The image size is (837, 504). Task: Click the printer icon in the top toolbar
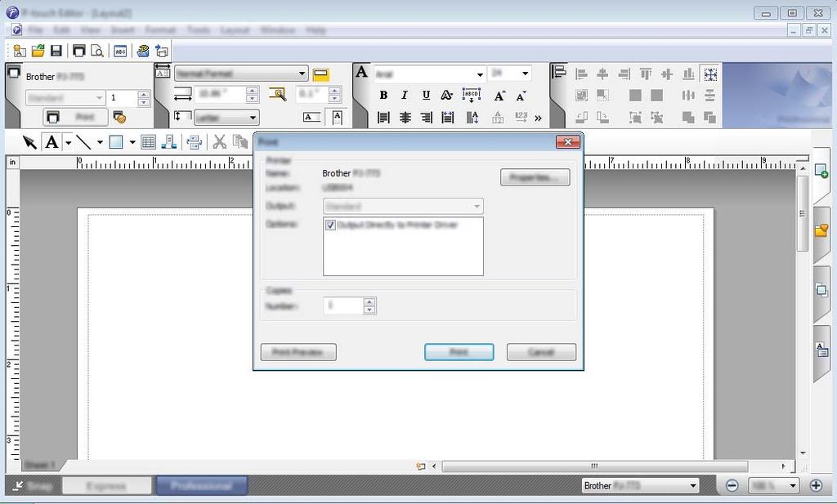pyautogui.click(x=79, y=51)
